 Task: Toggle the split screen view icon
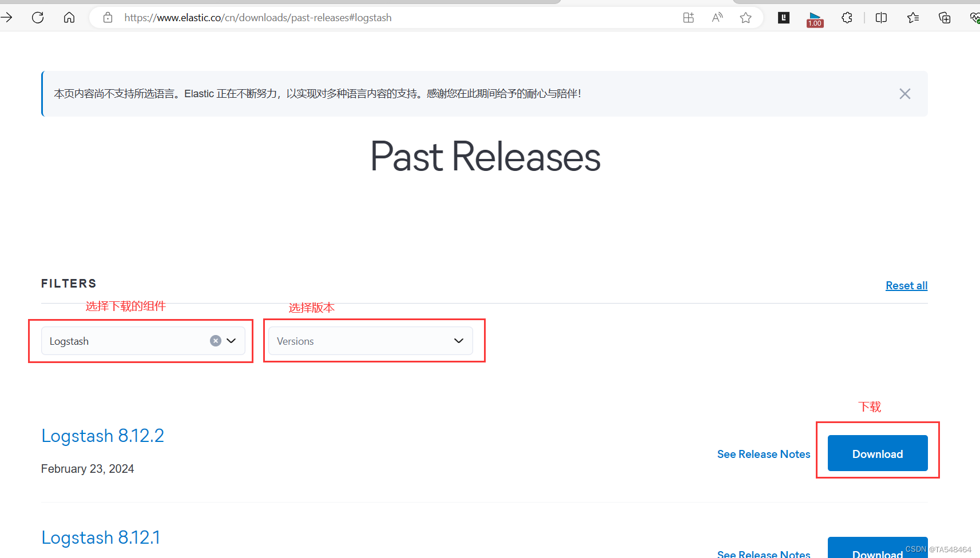pos(881,18)
